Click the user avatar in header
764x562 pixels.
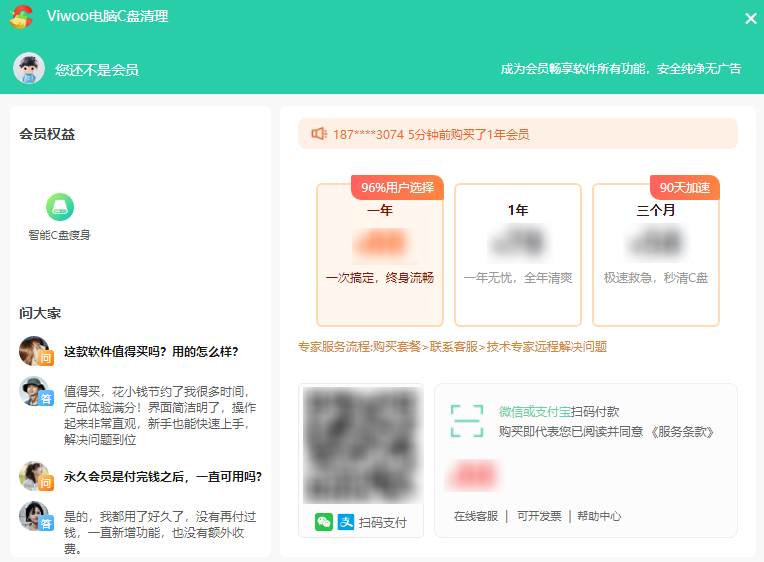[29, 68]
